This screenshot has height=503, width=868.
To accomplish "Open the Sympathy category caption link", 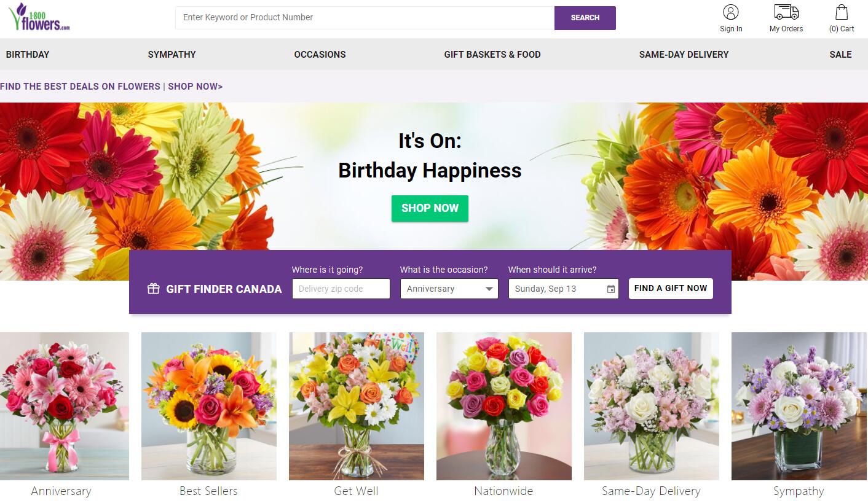I will [799, 491].
